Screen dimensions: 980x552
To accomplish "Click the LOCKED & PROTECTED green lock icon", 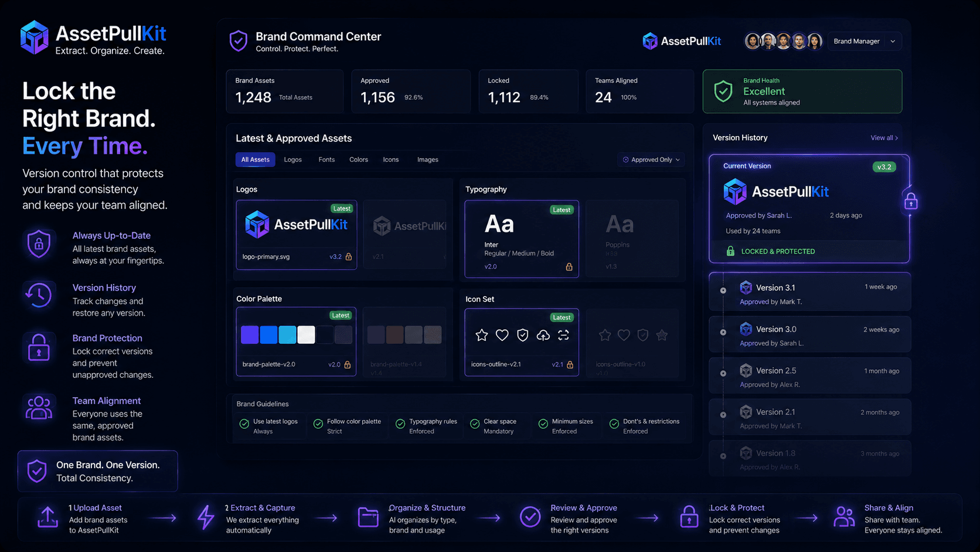I will pyautogui.click(x=730, y=251).
